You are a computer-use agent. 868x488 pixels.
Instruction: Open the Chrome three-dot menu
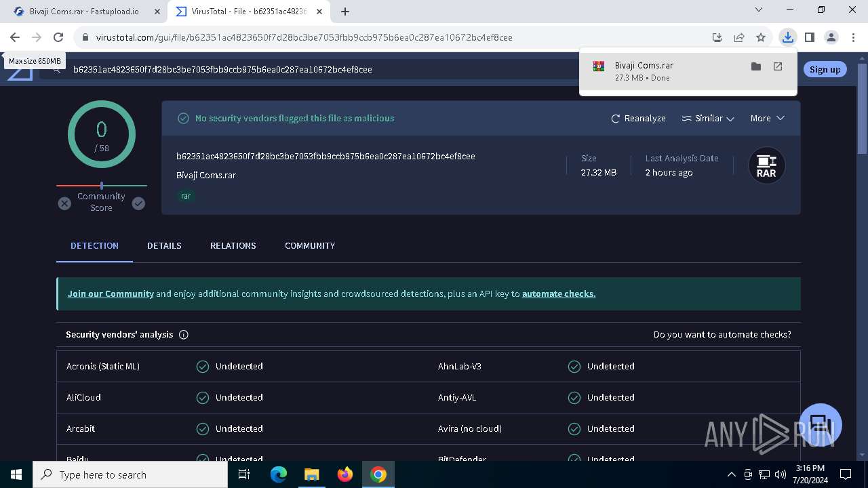(x=853, y=37)
